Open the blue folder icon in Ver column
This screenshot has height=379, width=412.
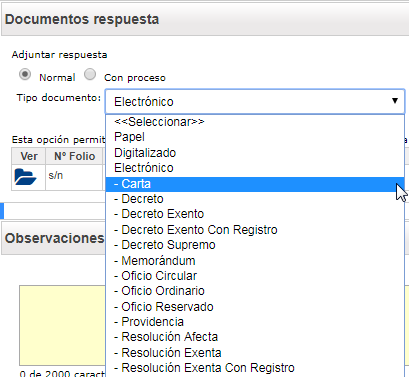[x=25, y=177]
